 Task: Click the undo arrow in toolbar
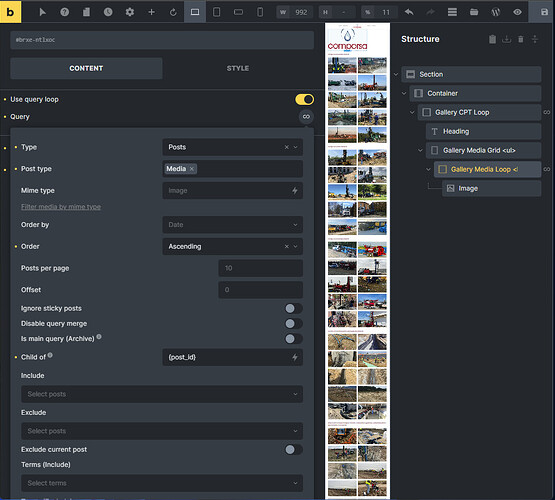[409, 12]
